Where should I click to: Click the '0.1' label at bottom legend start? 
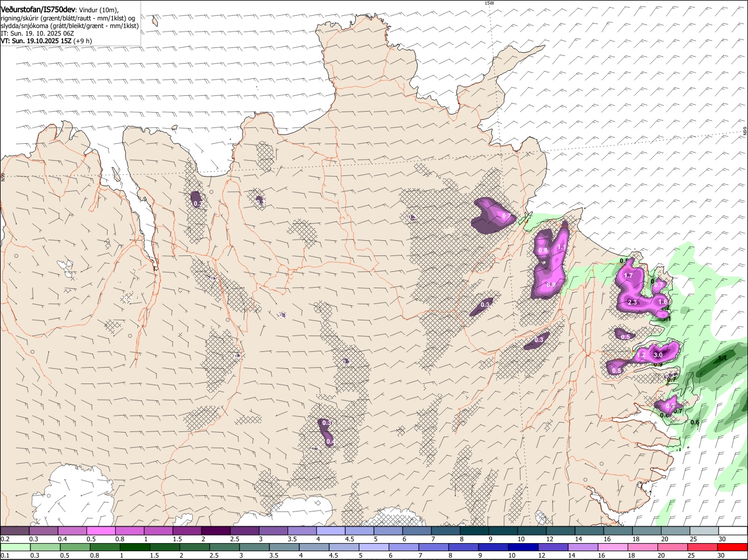5,555
